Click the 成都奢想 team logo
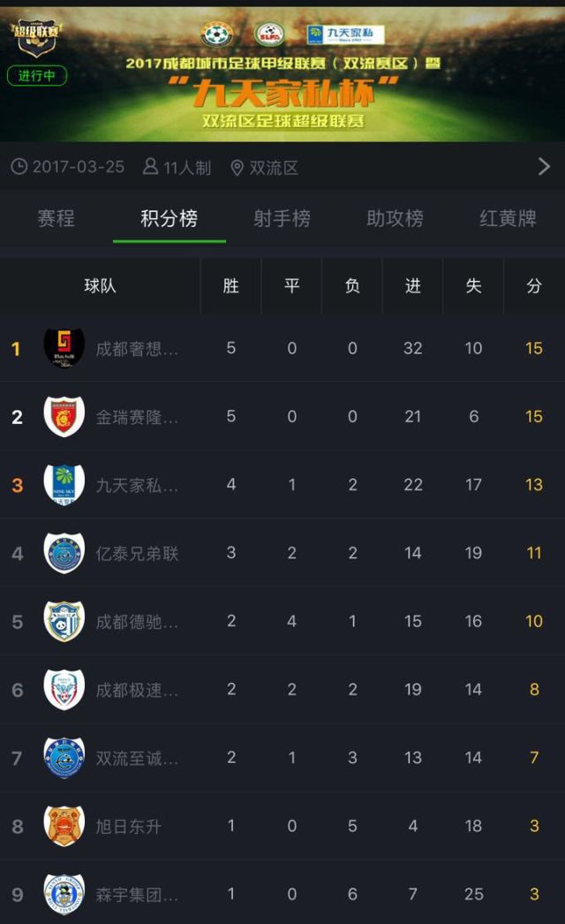The image size is (565, 924). pos(64,348)
